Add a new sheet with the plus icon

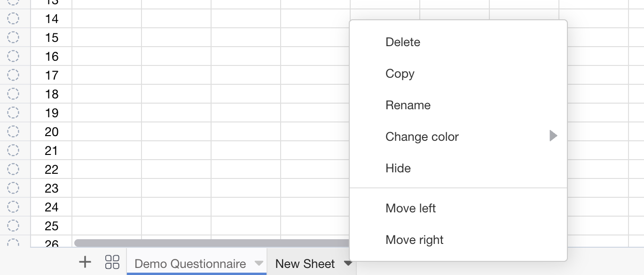pyautogui.click(x=85, y=262)
